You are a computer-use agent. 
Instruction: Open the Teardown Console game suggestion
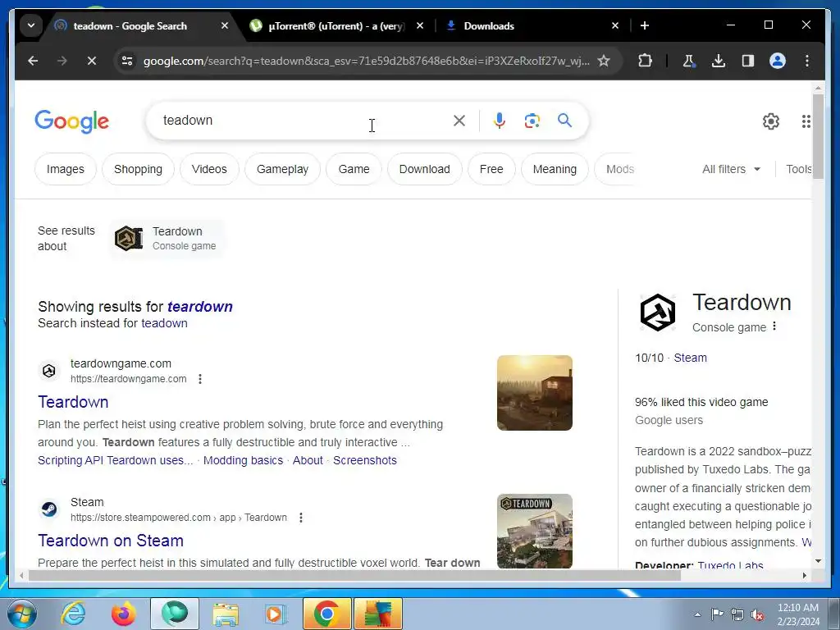pos(167,239)
